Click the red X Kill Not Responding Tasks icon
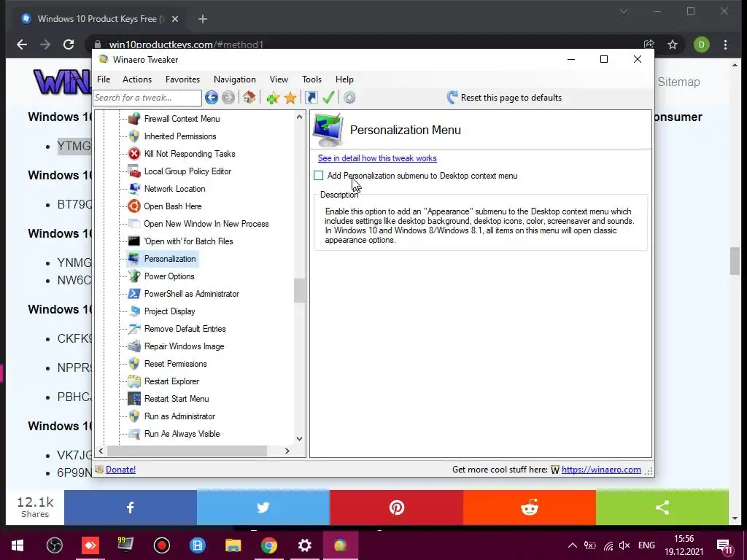 pyautogui.click(x=134, y=154)
